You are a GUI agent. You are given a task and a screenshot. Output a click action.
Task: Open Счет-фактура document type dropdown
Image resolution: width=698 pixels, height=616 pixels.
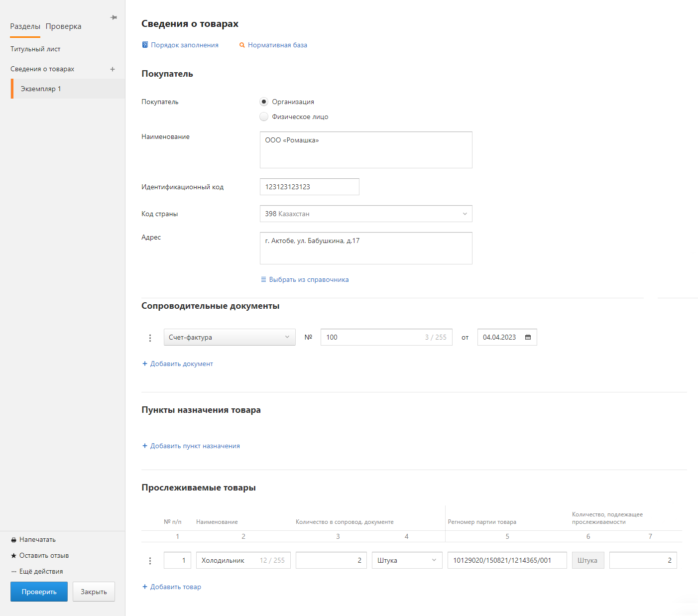[230, 337]
